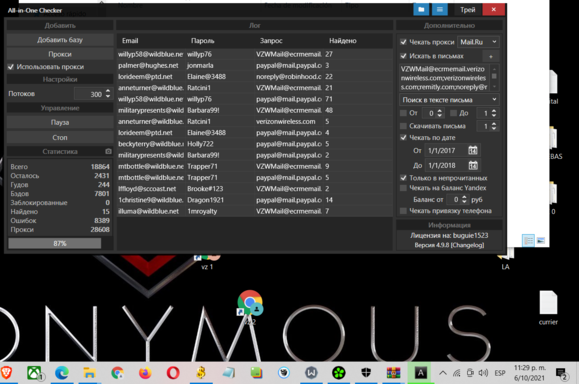Screen dimensions: 579x384
Task: Open the notification center in taskbar
Action: click(x=562, y=374)
